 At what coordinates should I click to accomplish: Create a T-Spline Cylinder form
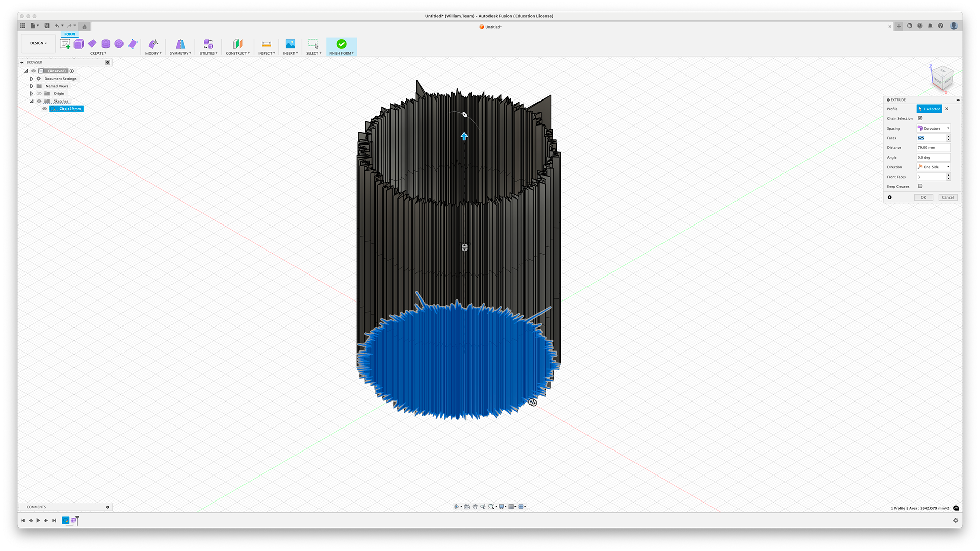tap(106, 44)
